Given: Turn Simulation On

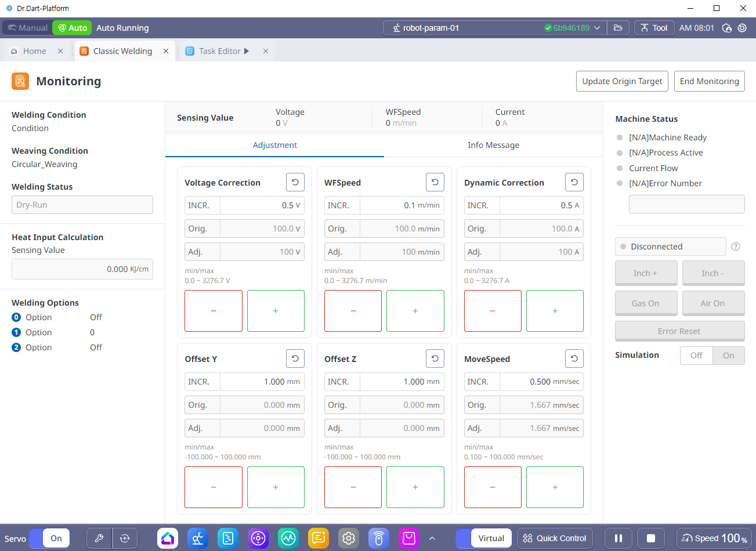Looking at the screenshot, I should [728, 356].
